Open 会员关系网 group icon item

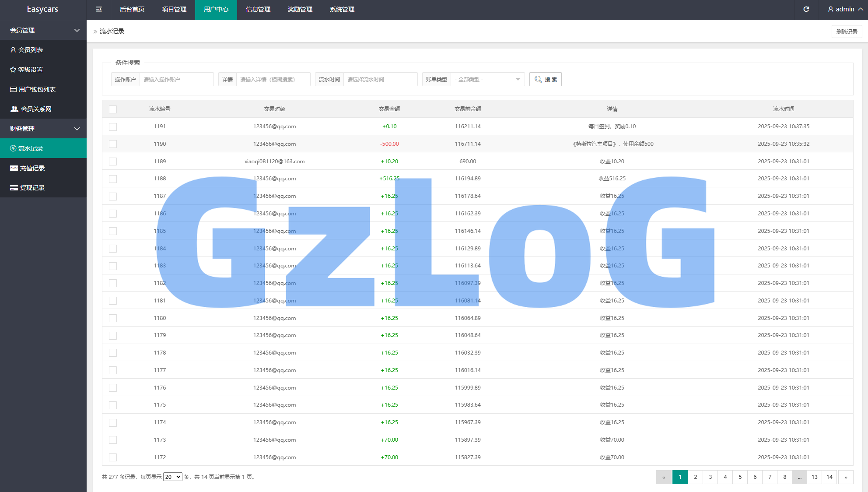tap(14, 109)
